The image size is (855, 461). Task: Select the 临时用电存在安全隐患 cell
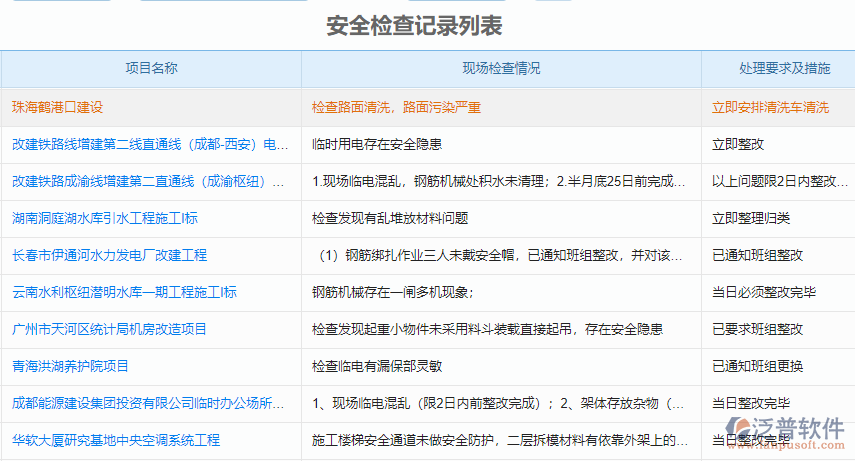[x=377, y=144]
